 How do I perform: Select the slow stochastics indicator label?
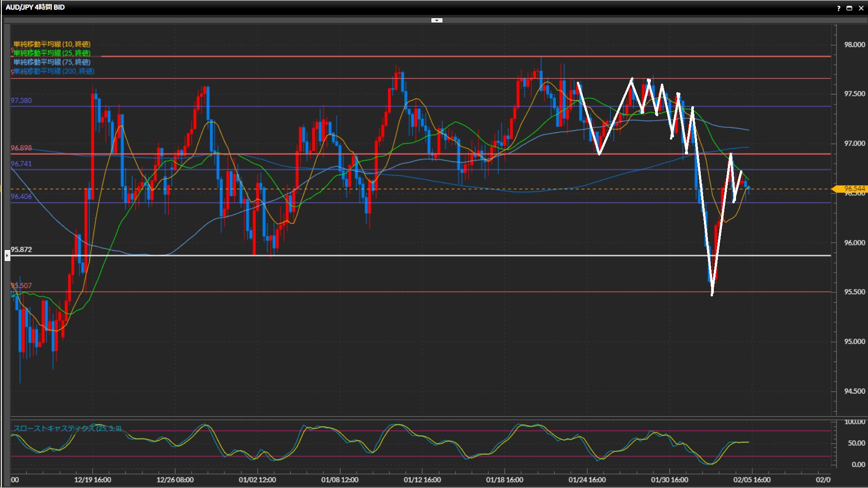(67, 428)
